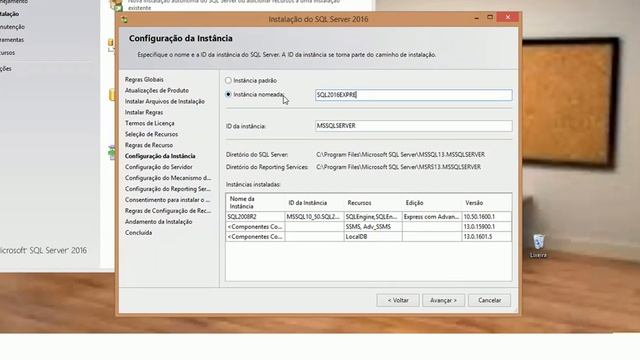The image size is (640, 360).
Task: Go back with the Voltar button
Action: [398, 300]
